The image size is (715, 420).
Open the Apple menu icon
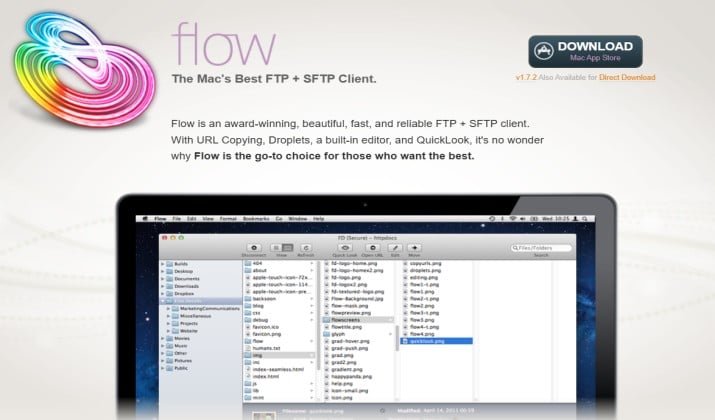point(145,219)
